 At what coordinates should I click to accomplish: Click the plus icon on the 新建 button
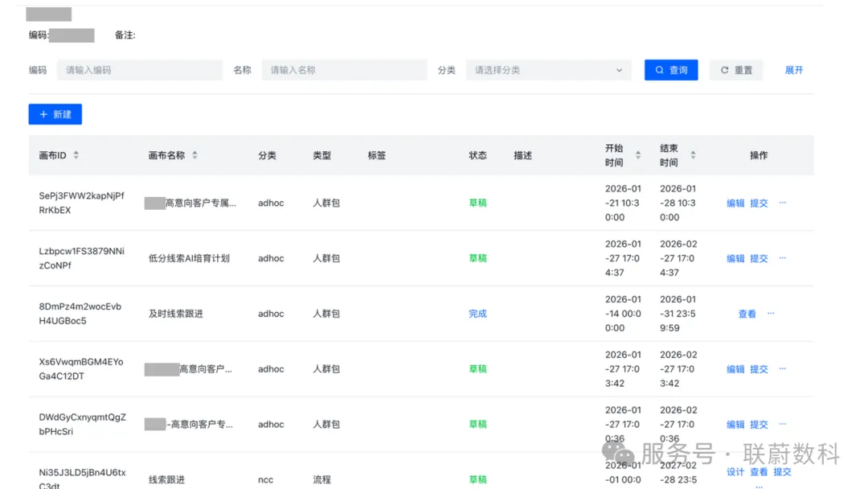pyautogui.click(x=44, y=113)
